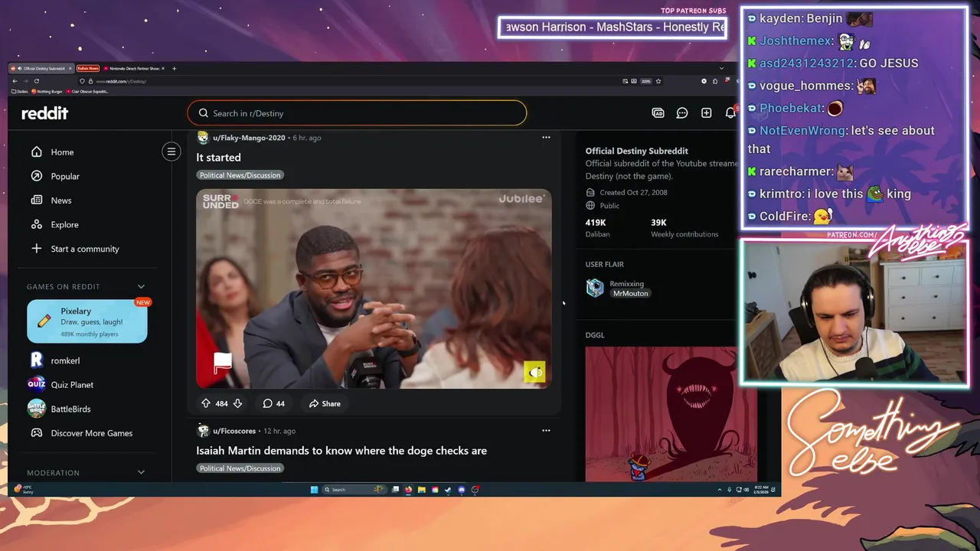Image resolution: width=980 pixels, height=551 pixels.
Task: Switch to Official Destiny Subreddit browser tab
Action: [42, 68]
